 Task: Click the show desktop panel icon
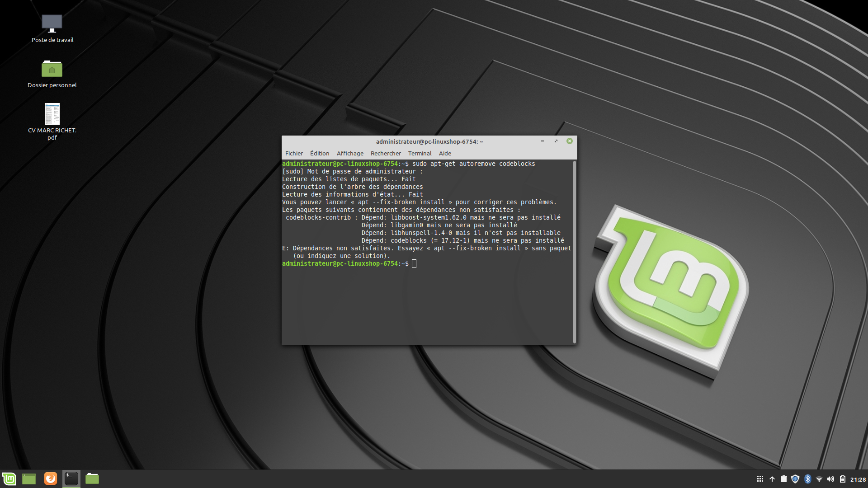29,479
